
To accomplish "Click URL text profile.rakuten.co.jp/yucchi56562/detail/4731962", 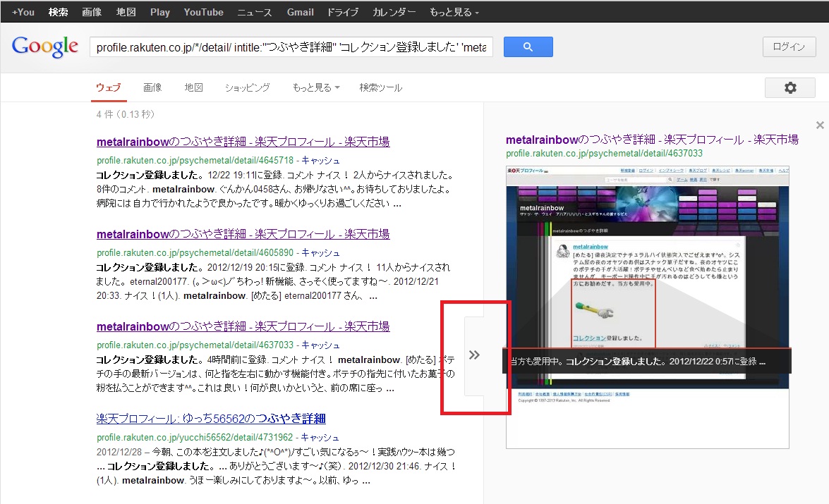I will point(195,438).
